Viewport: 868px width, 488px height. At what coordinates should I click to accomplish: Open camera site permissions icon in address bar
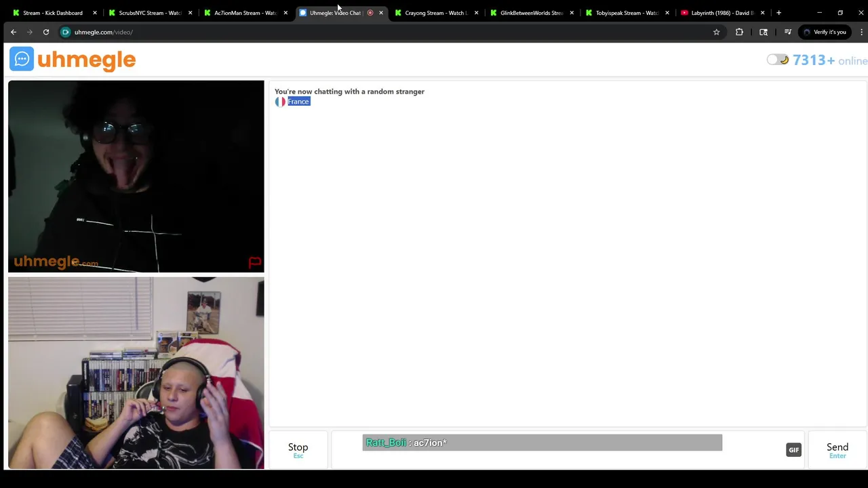coord(66,32)
